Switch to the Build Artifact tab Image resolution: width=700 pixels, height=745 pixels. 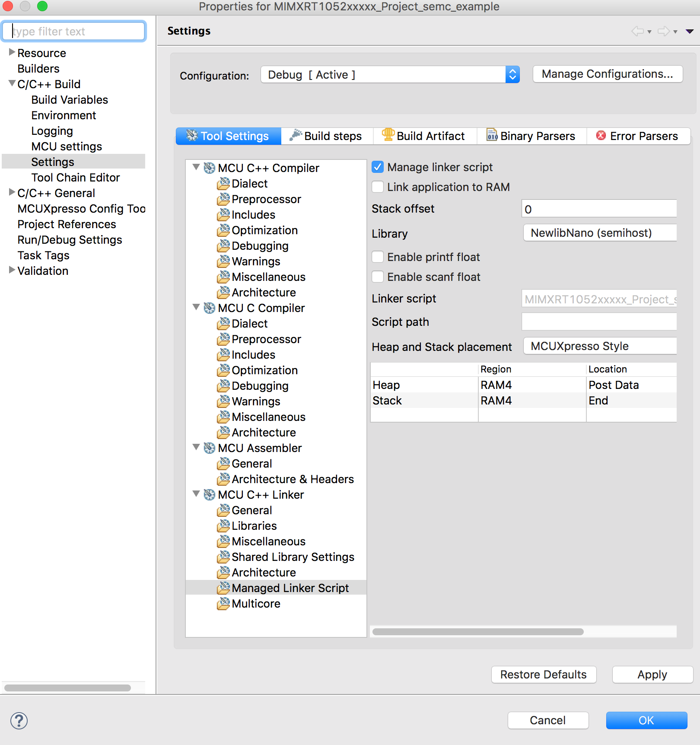coord(425,136)
